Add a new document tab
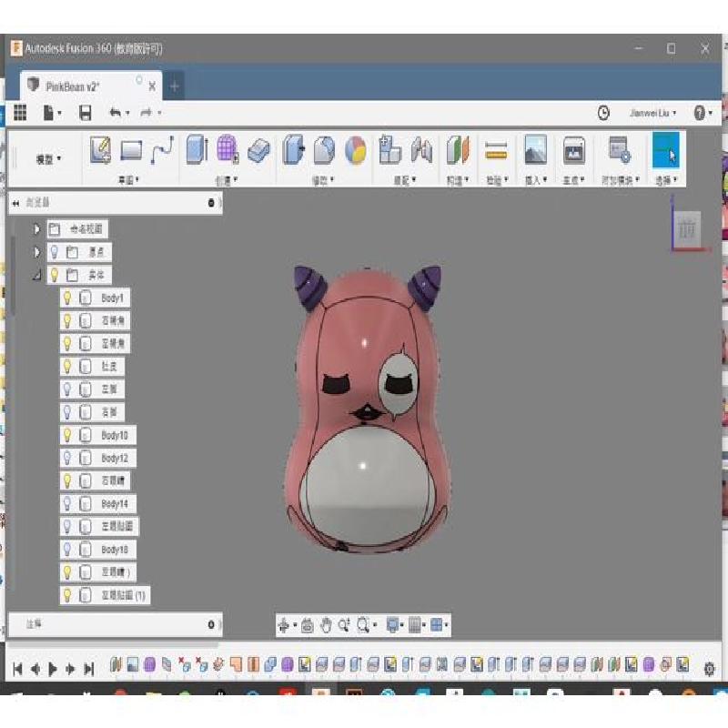Screen dimensions: 728x728 tap(175, 86)
